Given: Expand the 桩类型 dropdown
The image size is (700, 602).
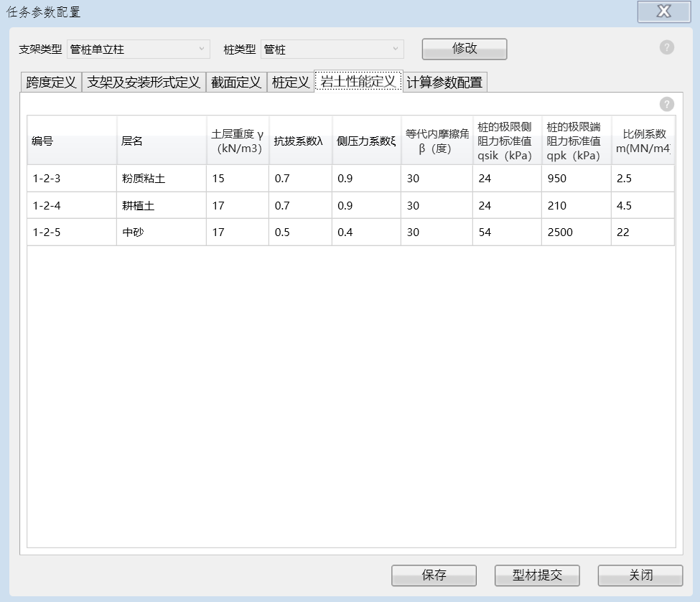Looking at the screenshot, I should 332,50.
